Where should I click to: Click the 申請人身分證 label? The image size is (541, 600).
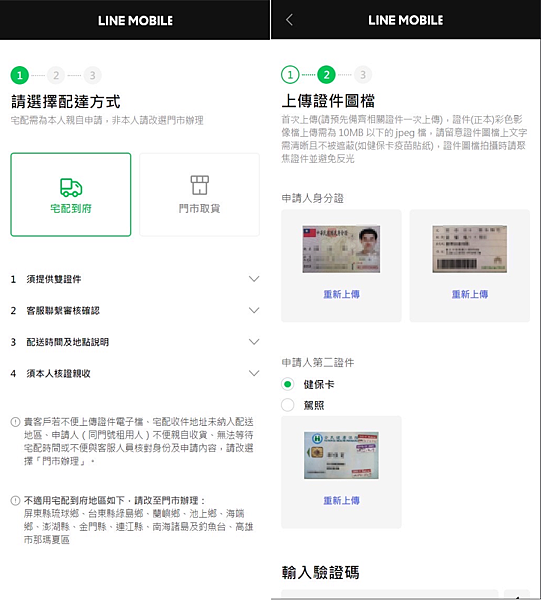312,198
